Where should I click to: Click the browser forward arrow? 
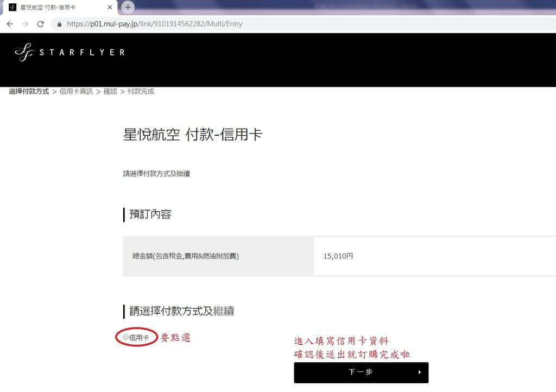(x=25, y=24)
